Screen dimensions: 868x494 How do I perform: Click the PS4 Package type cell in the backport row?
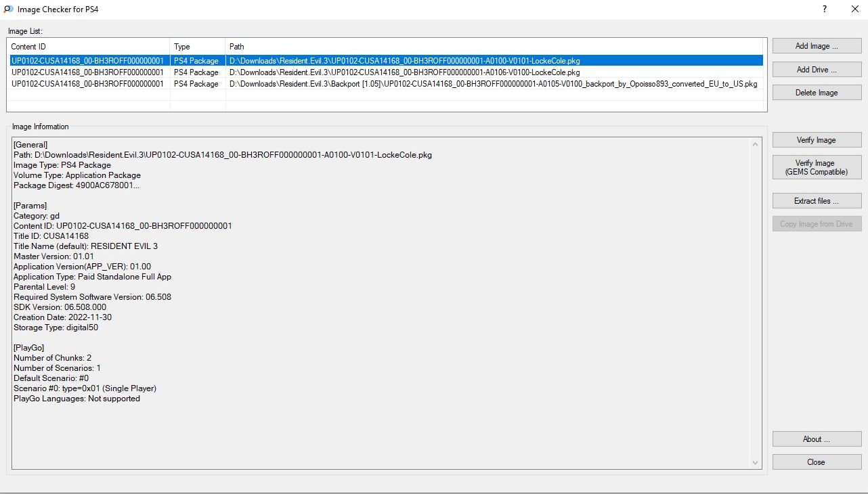click(196, 84)
